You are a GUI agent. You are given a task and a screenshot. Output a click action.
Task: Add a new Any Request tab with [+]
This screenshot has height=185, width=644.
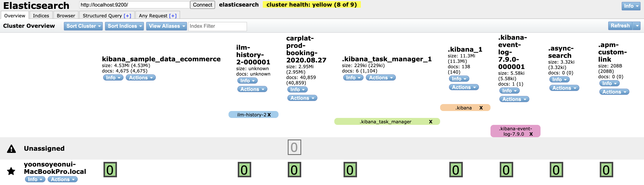click(173, 16)
